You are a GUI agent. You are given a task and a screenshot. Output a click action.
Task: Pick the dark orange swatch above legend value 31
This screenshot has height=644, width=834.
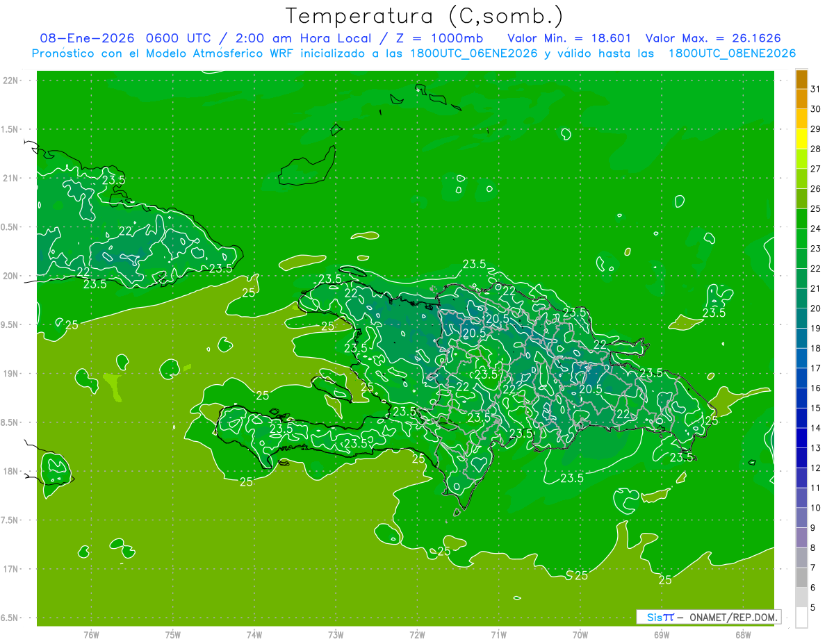pos(801,79)
